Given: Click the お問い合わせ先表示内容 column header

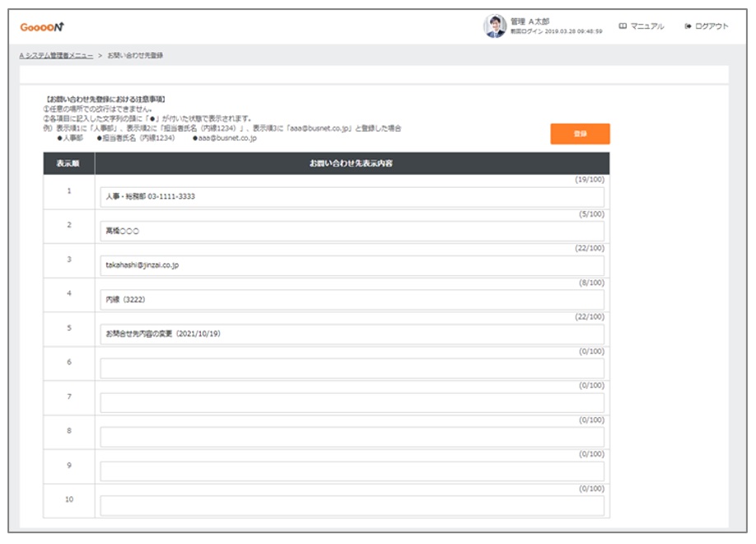Looking at the screenshot, I should tap(352, 164).
